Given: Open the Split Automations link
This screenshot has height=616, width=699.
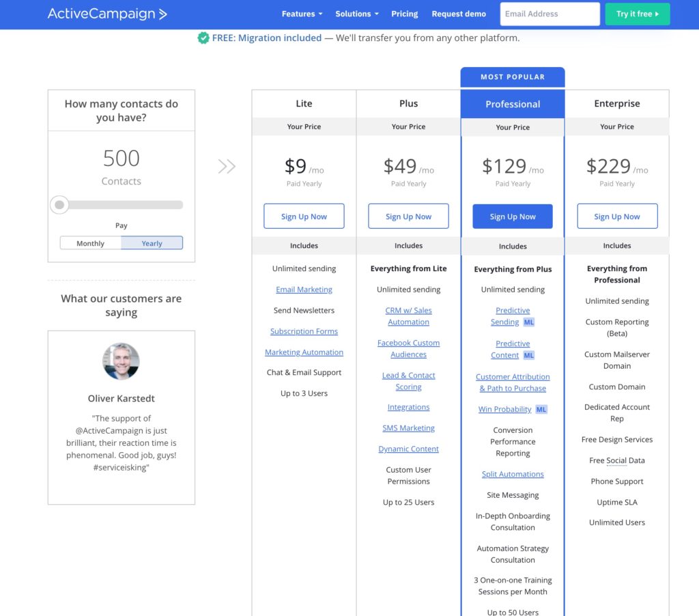Looking at the screenshot, I should coord(513,474).
